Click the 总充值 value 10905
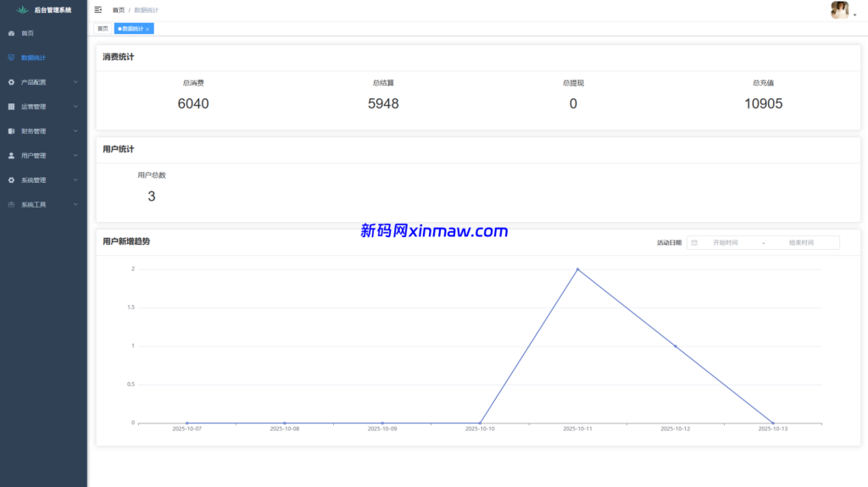This screenshot has height=487, width=868. coord(764,103)
